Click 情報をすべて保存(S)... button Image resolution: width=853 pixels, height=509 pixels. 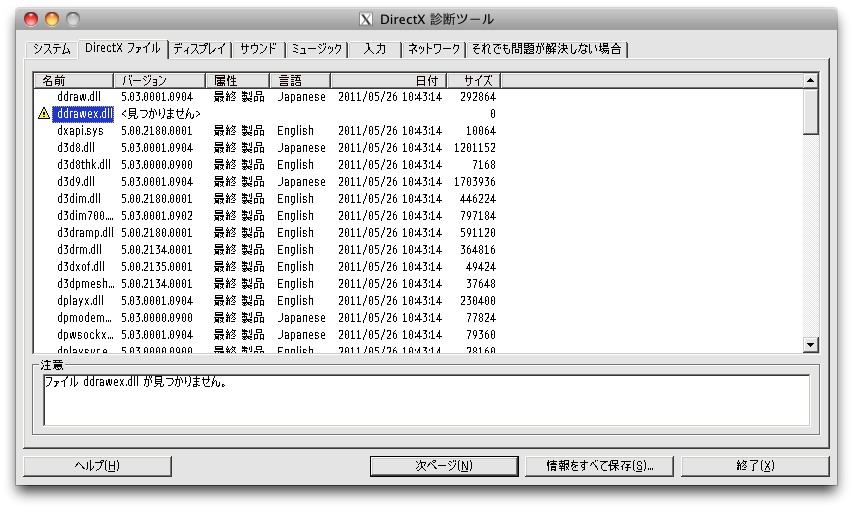click(599, 466)
